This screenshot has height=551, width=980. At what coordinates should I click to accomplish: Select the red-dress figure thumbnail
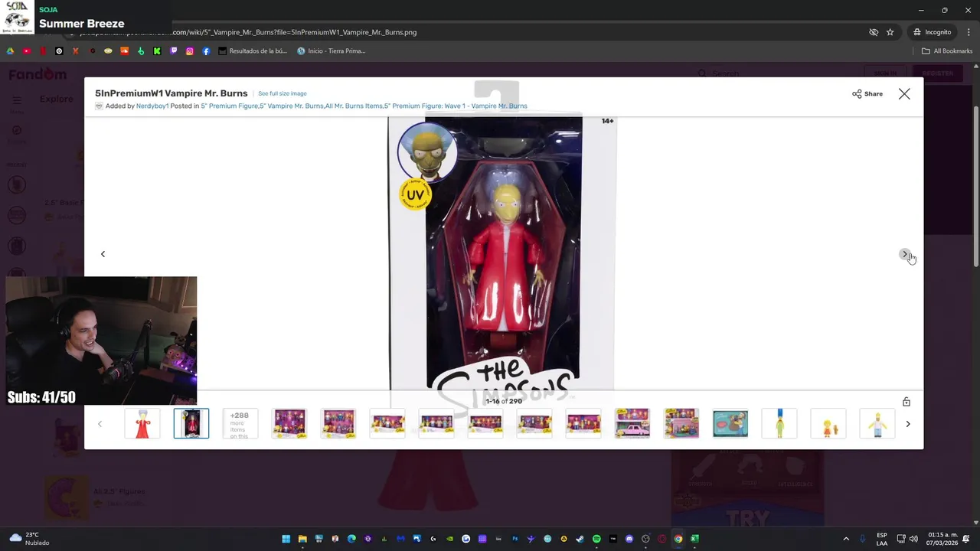pyautogui.click(x=142, y=423)
